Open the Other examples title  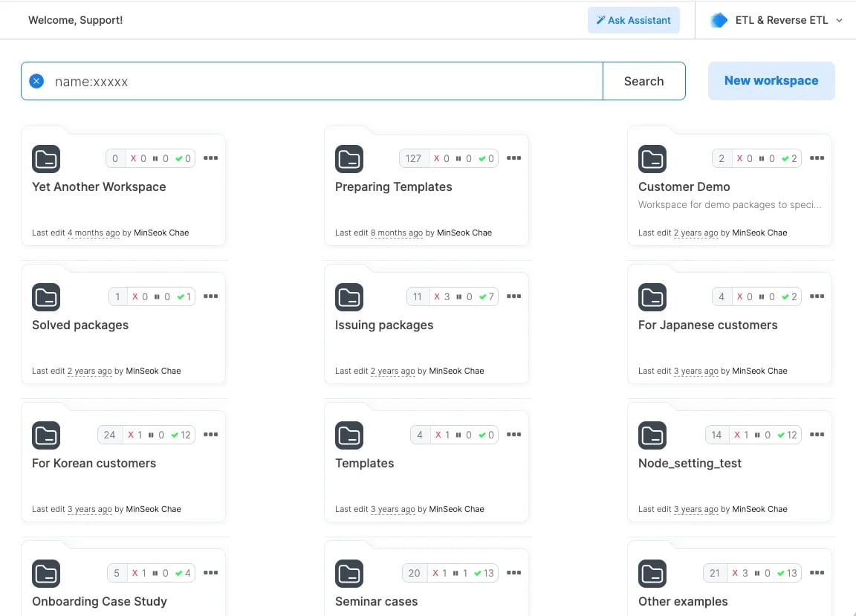[683, 601]
